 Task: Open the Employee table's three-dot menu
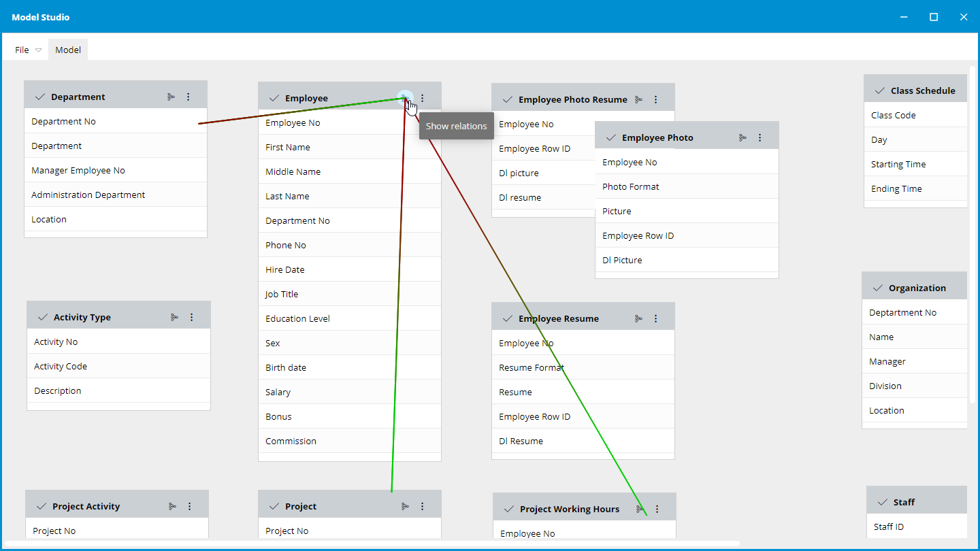422,98
